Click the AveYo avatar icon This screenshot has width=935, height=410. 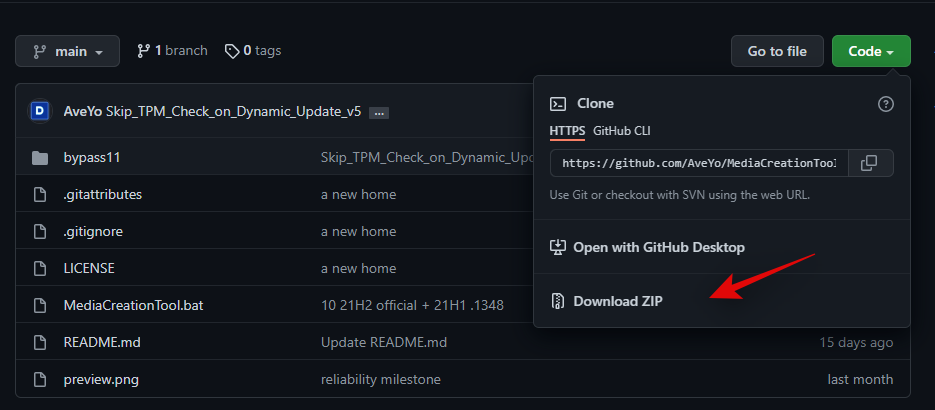click(x=40, y=112)
